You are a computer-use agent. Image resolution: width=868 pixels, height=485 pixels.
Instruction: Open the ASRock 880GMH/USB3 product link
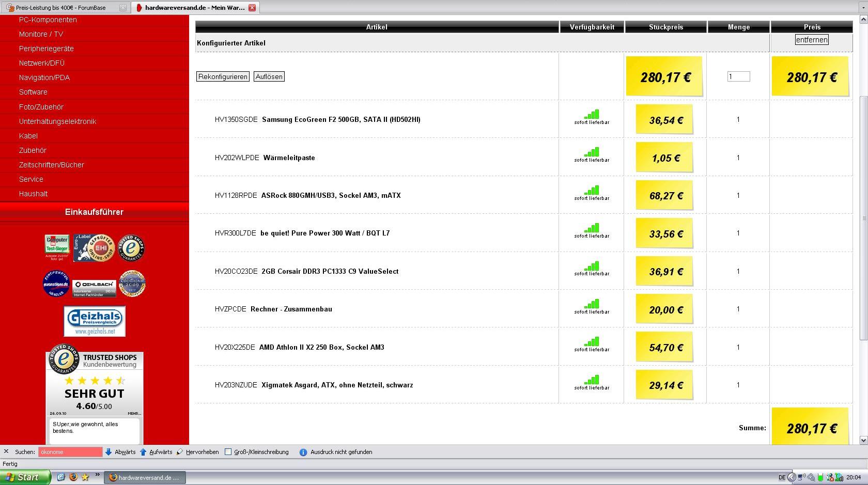click(331, 195)
